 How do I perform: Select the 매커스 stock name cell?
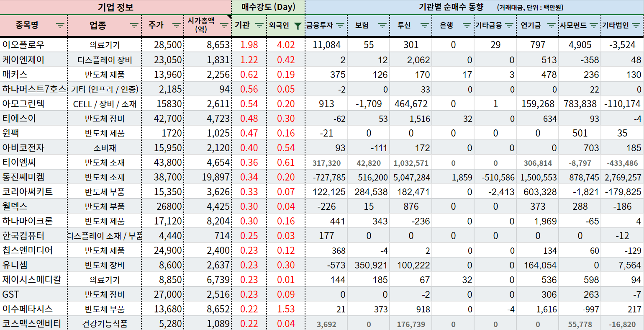coord(33,74)
